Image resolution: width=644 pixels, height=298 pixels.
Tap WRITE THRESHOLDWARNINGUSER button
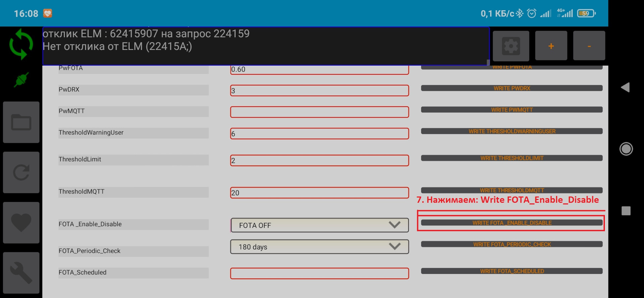point(512,131)
